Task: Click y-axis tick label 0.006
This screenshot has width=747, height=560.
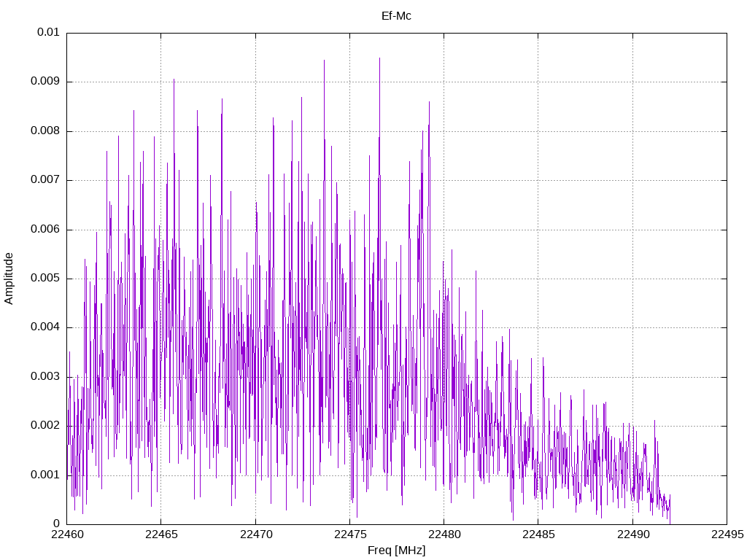Action: click(x=45, y=229)
